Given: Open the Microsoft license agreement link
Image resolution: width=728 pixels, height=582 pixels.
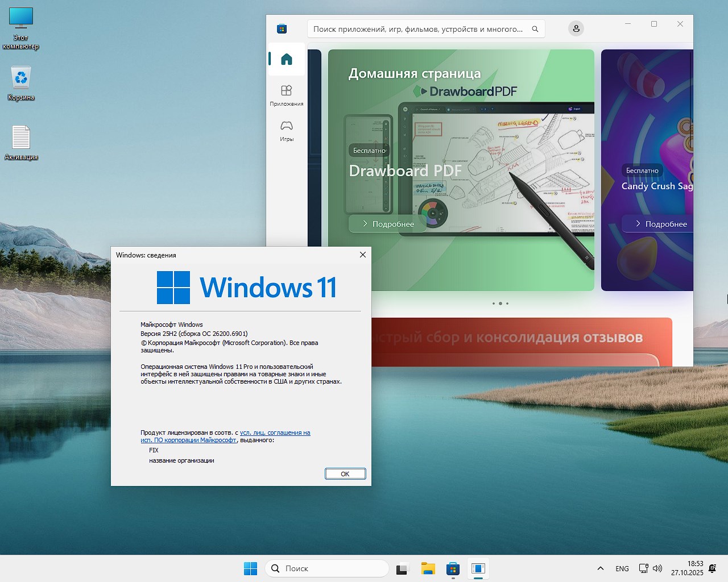Looking at the screenshot, I should coord(275,433).
